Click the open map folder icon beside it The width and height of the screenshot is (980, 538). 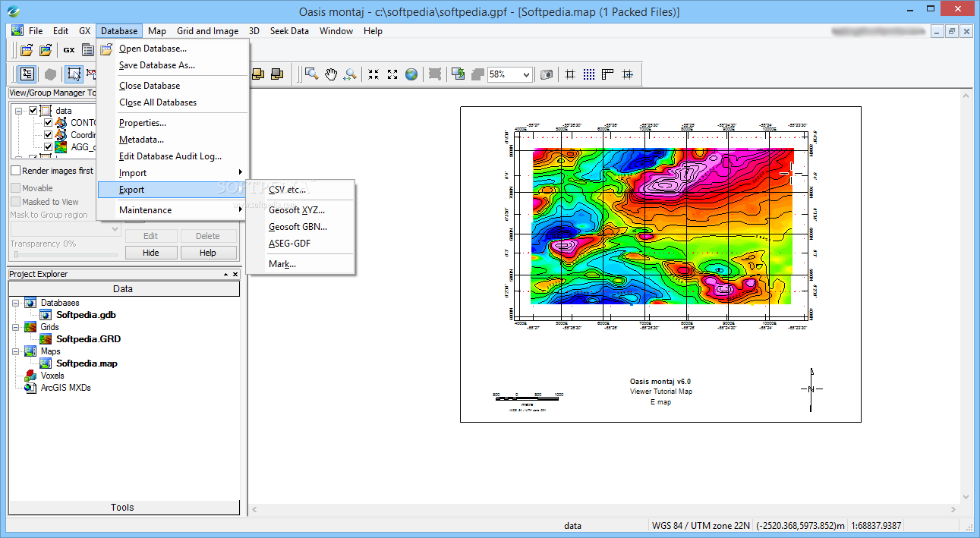tap(46, 50)
